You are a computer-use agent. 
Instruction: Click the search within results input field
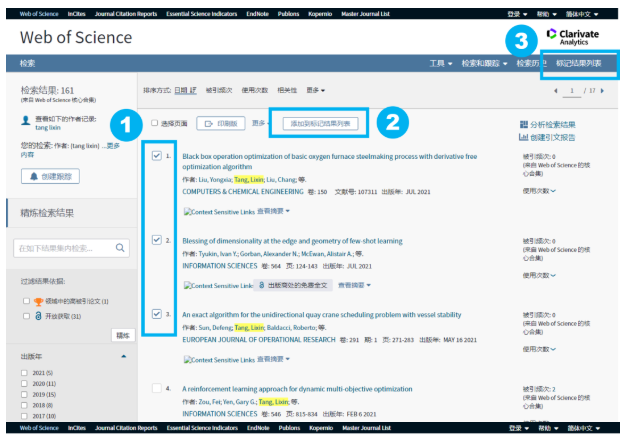pyautogui.click(x=65, y=248)
